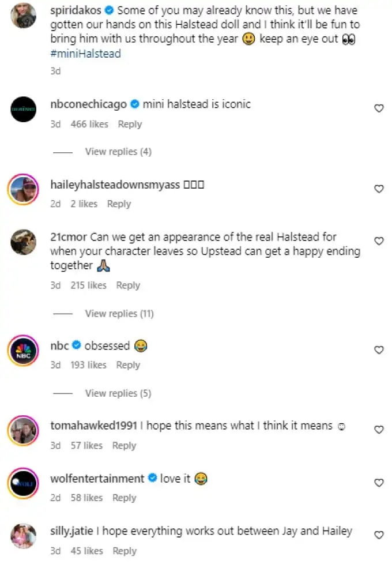Open spiridakos's profile picture
392x564 pixels.
click(24, 16)
